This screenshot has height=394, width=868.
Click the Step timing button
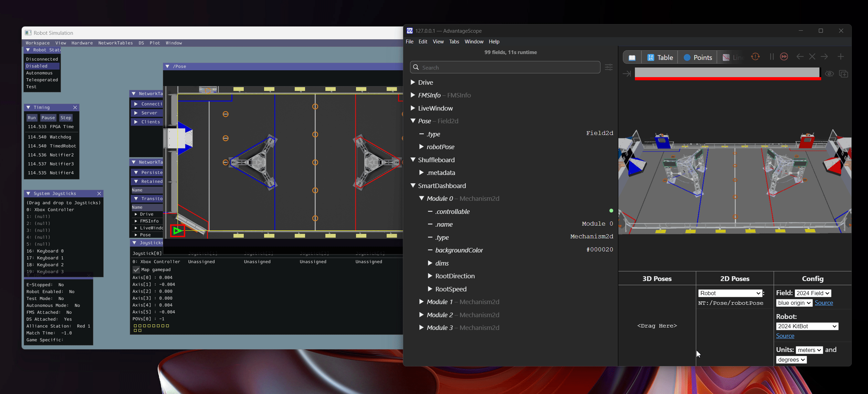pyautogui.click(x=66, y=118)
